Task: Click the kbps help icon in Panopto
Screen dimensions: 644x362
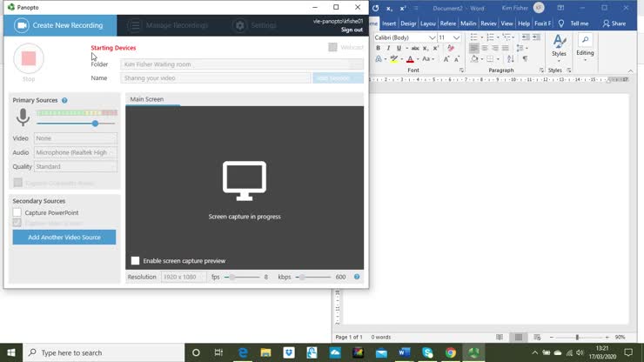Action: click(357, 277)
